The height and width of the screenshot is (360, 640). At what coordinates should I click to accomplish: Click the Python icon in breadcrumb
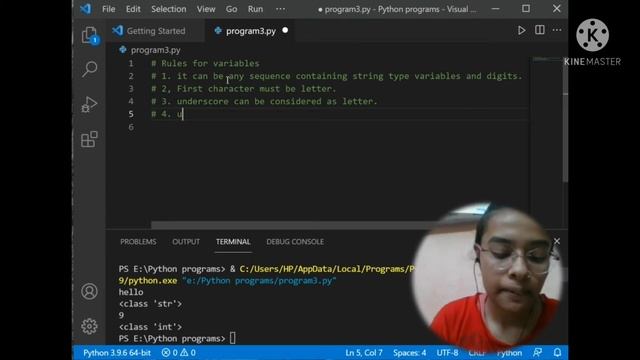(x=123, y=50)
